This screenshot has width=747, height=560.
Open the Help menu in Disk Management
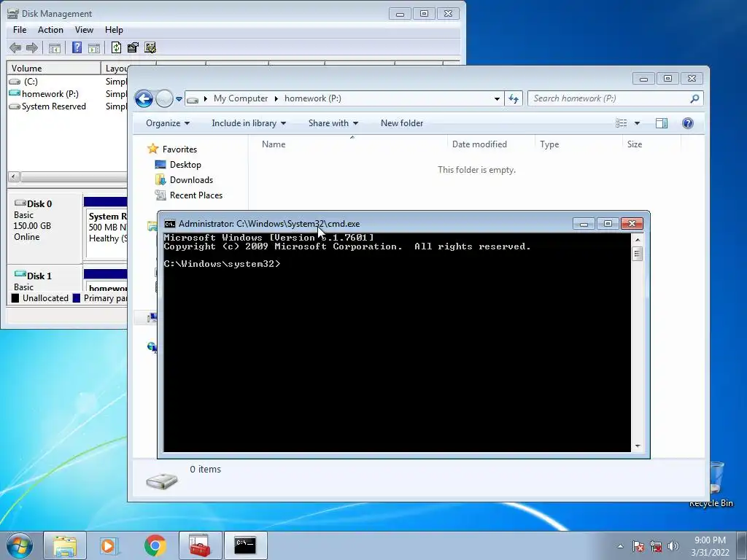click(x=114, y=29)
